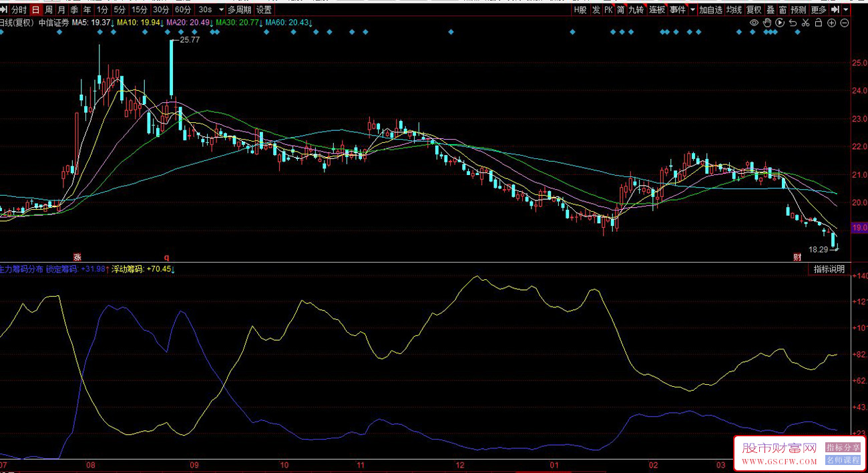Toggle the 简 simplified mode
The width and height of the screenshot is (868, 473).
click(621, 10)
